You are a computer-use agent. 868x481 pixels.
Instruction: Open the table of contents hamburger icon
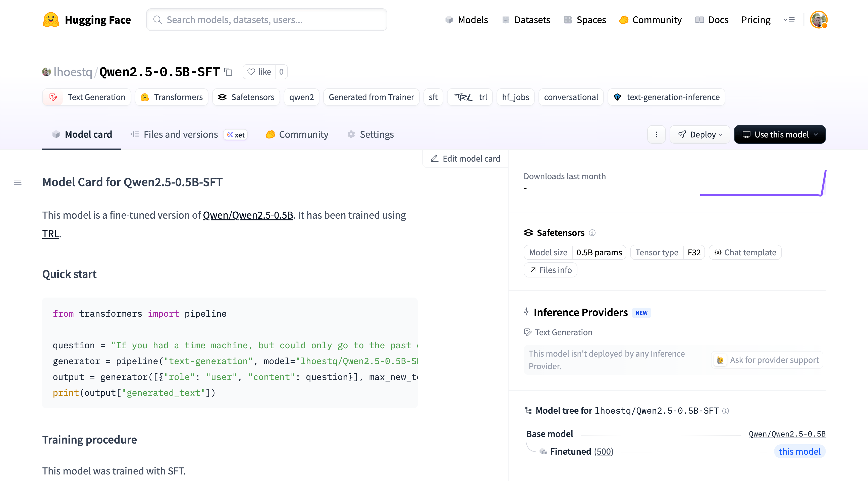tap(18, 182)
